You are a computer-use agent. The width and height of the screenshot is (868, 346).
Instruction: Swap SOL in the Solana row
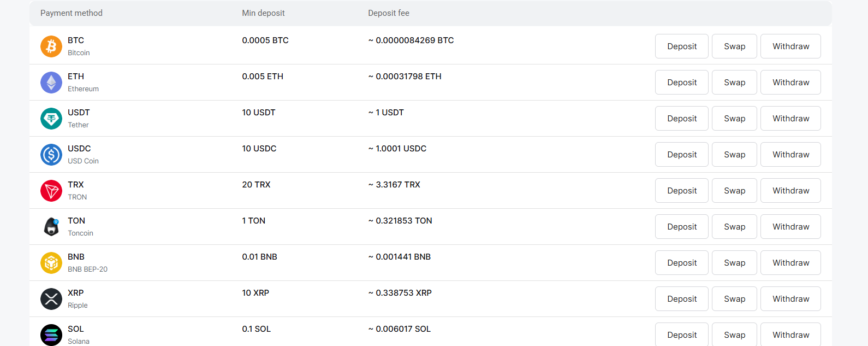click(734, 335)
